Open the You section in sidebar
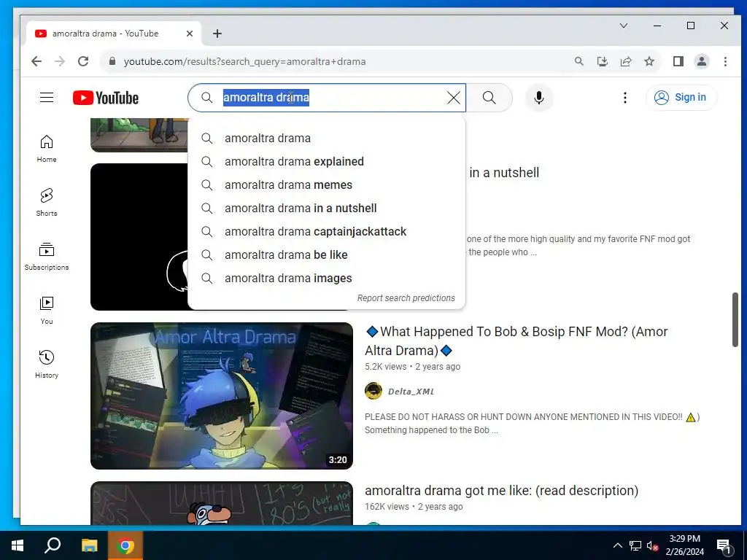Image resolution: width=747 pixels, height=560 pixels. pos(47,311)
